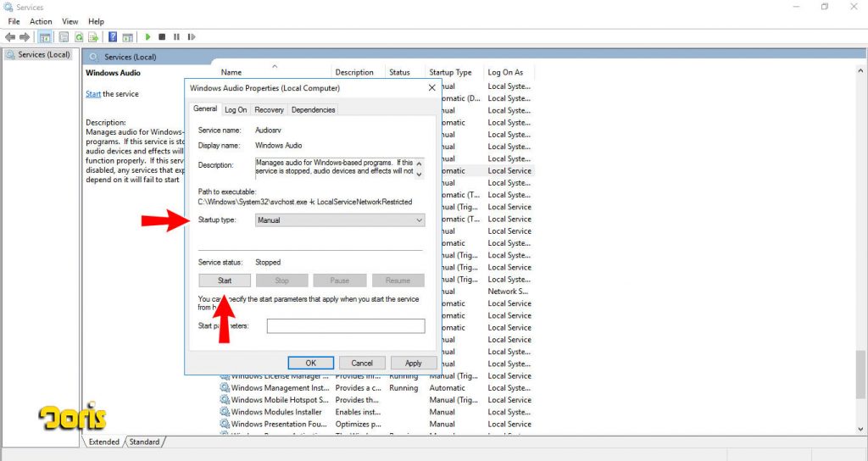Click the Start button in the dialog

point(225,280)
